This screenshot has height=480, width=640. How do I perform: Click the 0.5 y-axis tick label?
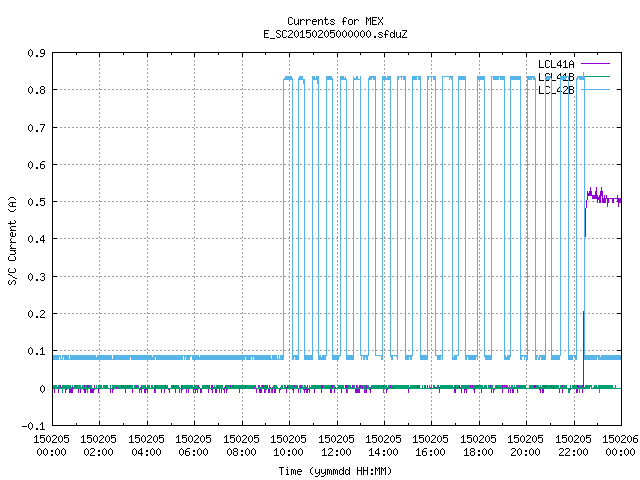pos(36,202)
